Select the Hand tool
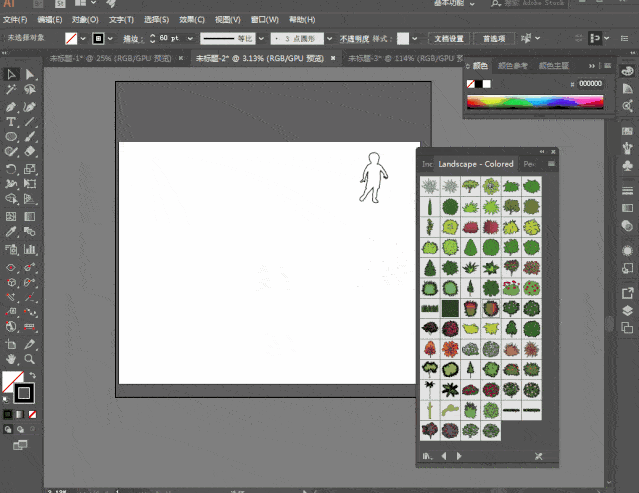This screenshot has height=493, width=639. tap(11, 358)
